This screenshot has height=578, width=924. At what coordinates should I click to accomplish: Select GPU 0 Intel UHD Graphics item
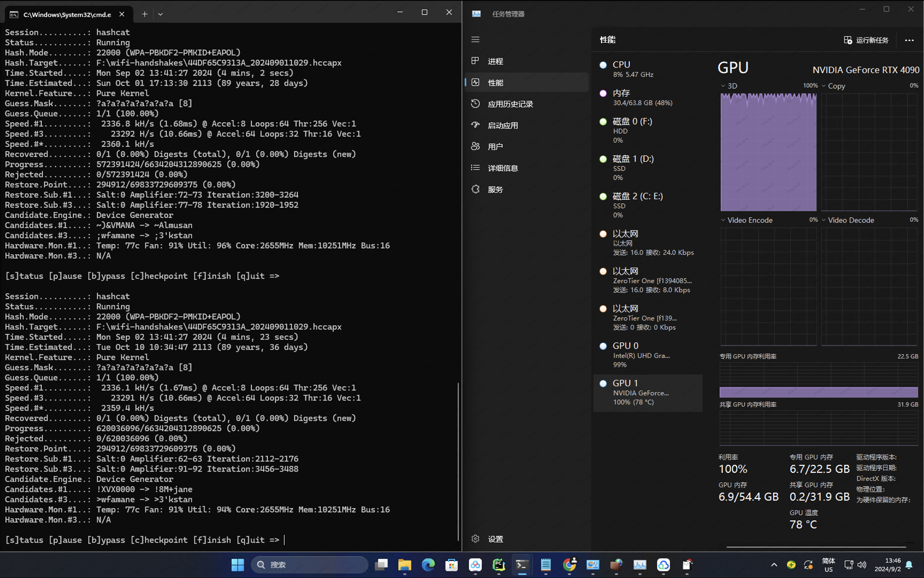(648, 355)
